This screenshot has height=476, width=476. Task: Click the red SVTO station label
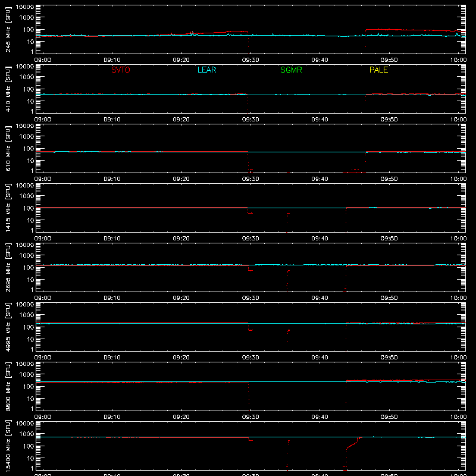pyautogui.click(x=121, y=70)
